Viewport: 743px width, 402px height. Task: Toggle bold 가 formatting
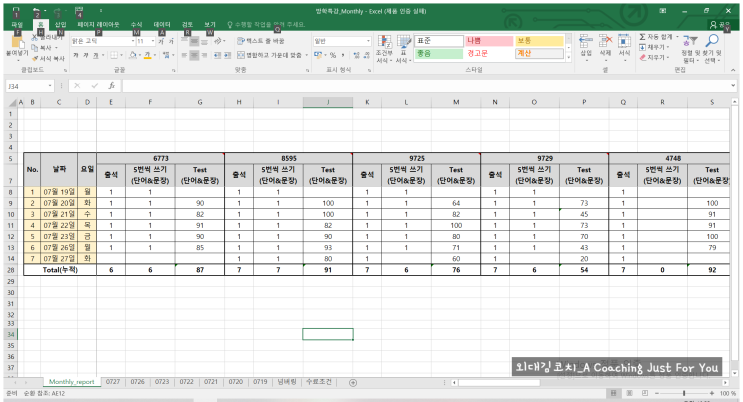click(76, 55)
